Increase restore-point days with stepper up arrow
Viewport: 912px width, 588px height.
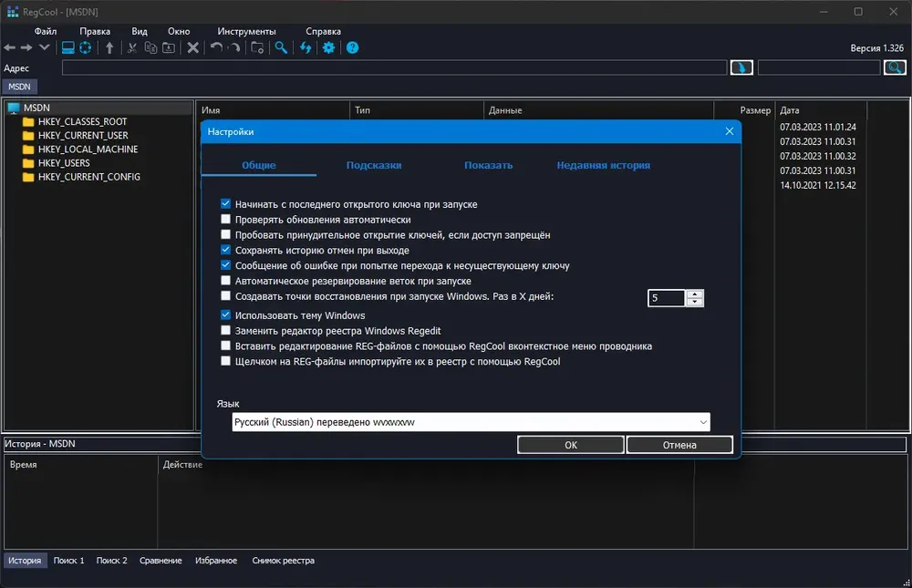(694, 294)
